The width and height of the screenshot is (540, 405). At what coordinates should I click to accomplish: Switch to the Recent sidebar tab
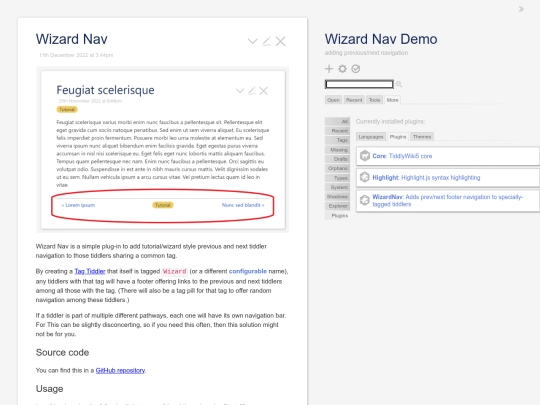tap(354, 100)
